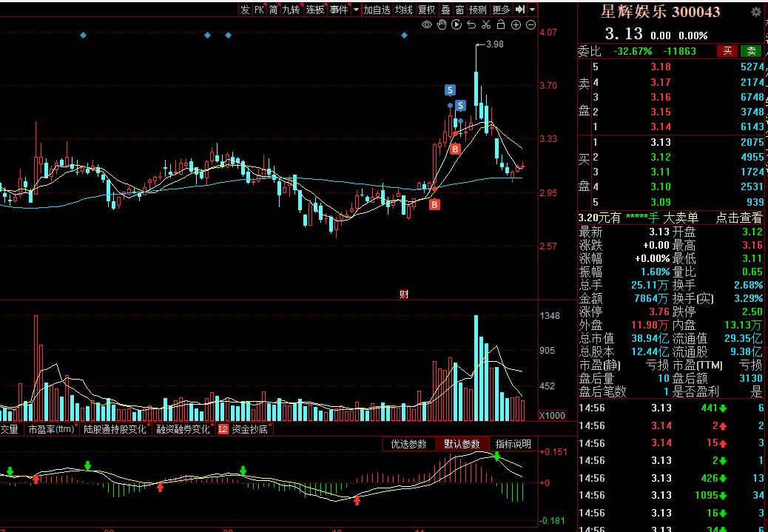Click the lower S sell marker
The width and height of the screenshot is (768, 532).
pos(460,105)
